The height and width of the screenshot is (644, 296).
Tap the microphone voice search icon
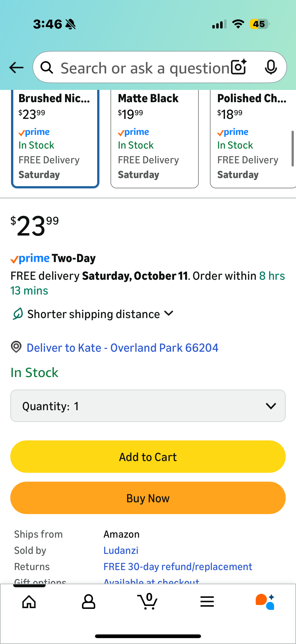click(x=270, y=67)
